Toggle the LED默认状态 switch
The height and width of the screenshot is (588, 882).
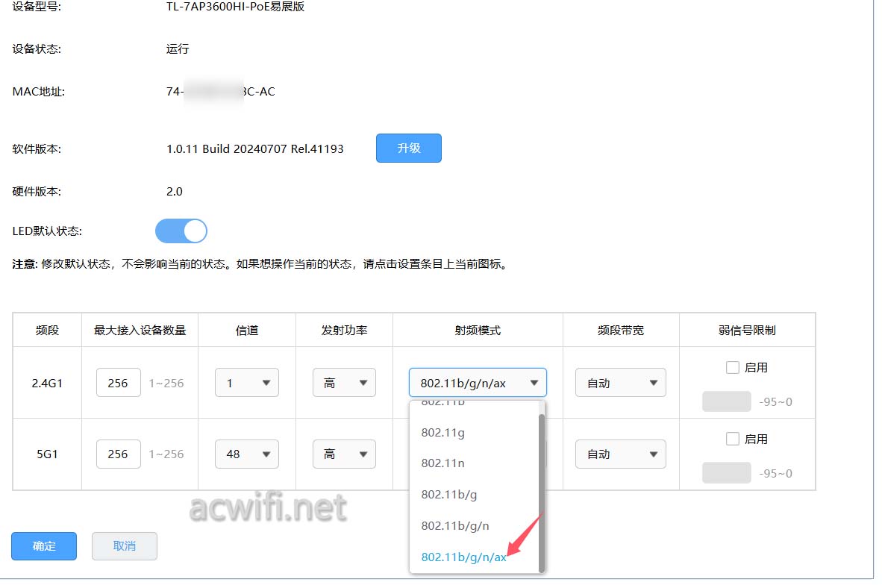click(181, 231)
